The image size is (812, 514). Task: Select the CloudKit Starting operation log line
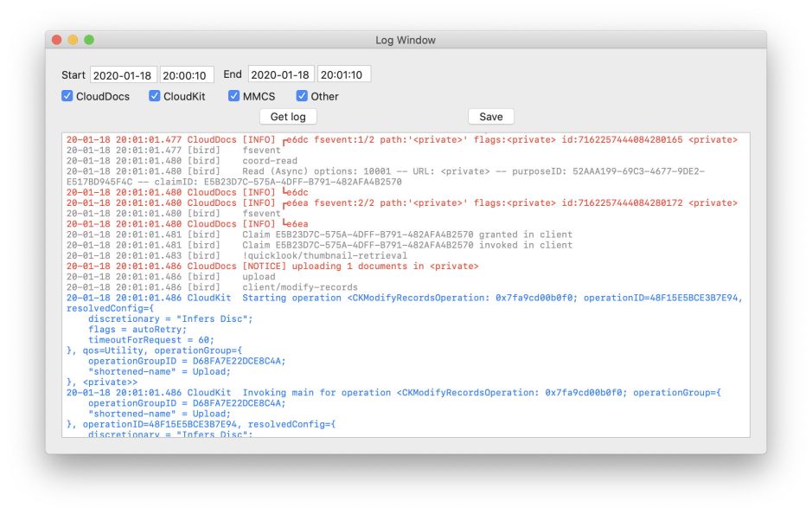pos(404,298)
